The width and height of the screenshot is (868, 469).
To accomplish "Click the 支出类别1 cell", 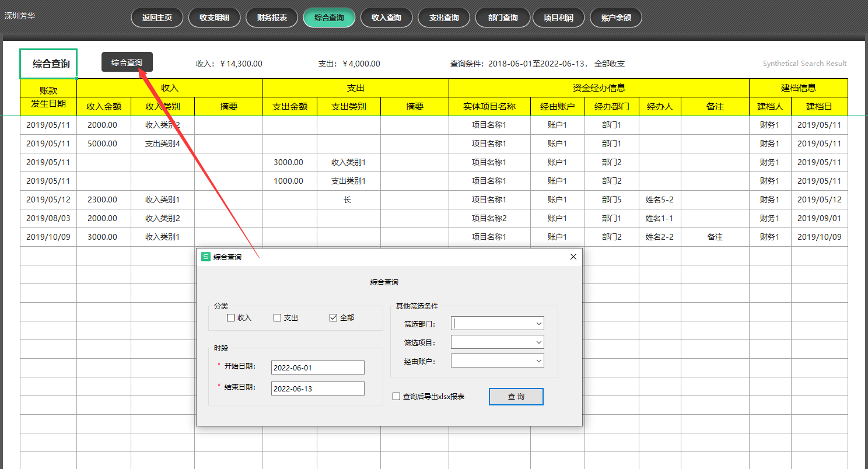I will (x=349, y=181).
